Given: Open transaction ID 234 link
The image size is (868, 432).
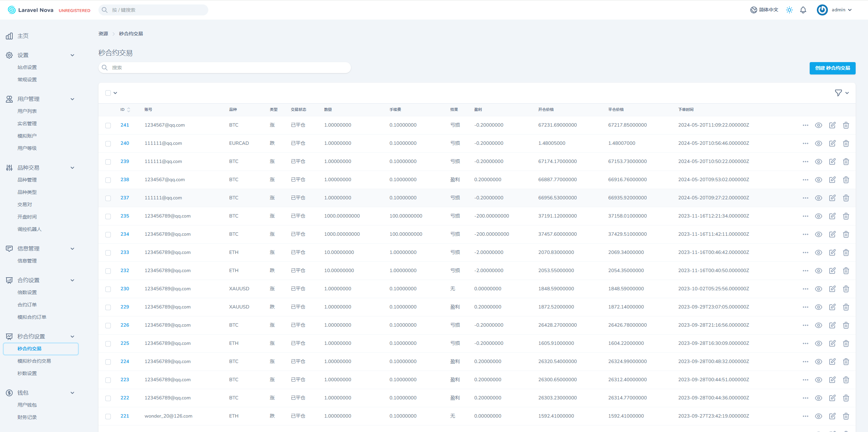Looking at the screenshot, I should [125, 234].
